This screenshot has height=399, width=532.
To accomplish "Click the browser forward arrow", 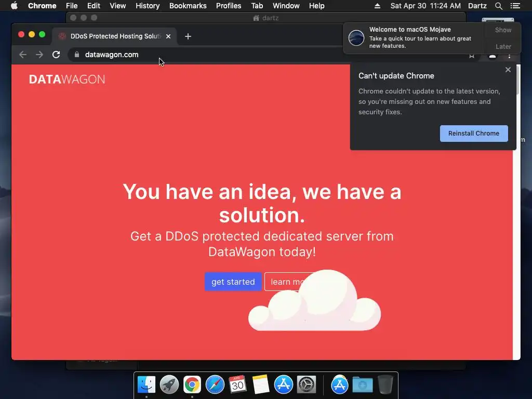I will point(39,55).
